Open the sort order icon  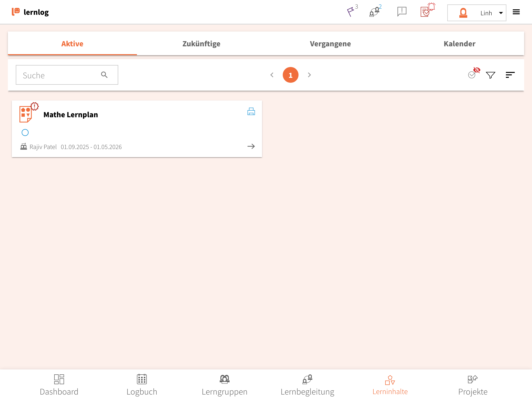510,75
